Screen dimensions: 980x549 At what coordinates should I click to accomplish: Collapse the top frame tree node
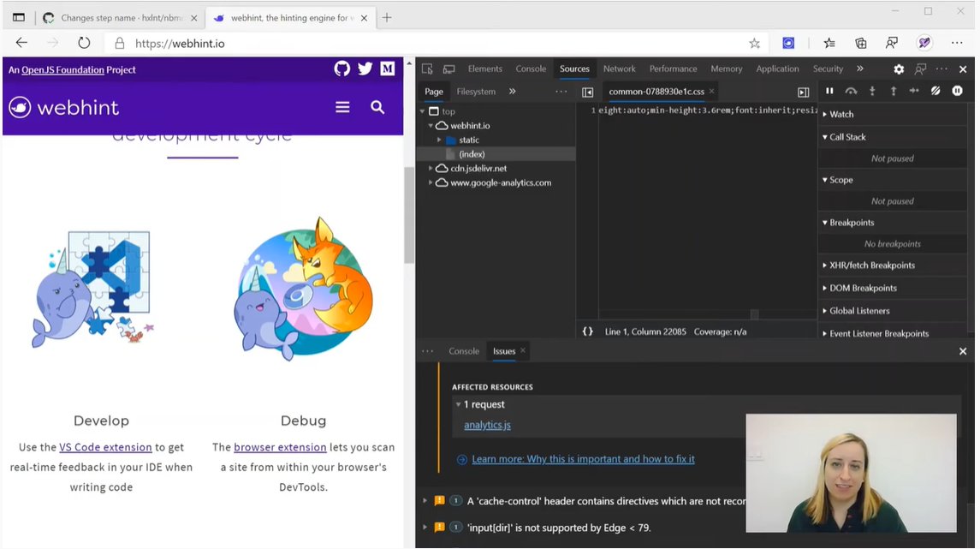point(423,111)
